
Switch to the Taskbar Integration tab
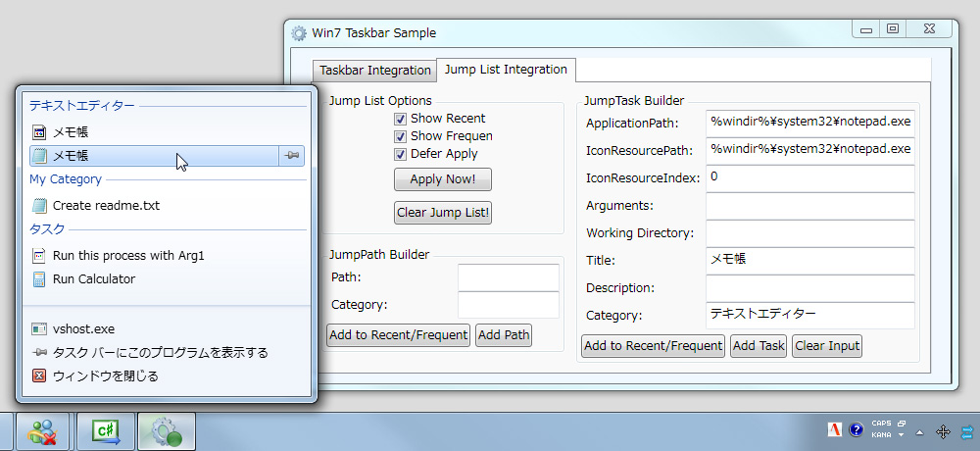tap(375, 71)
